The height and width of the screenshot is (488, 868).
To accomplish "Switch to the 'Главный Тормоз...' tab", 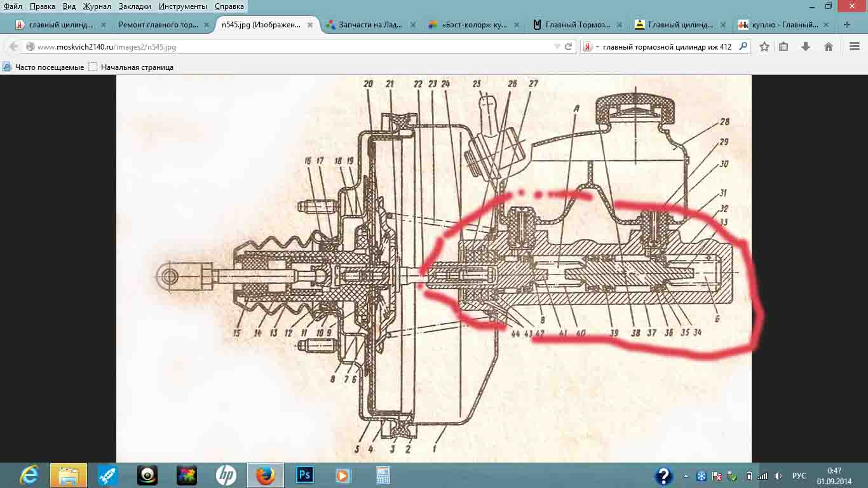I will (x=577, y=25).
